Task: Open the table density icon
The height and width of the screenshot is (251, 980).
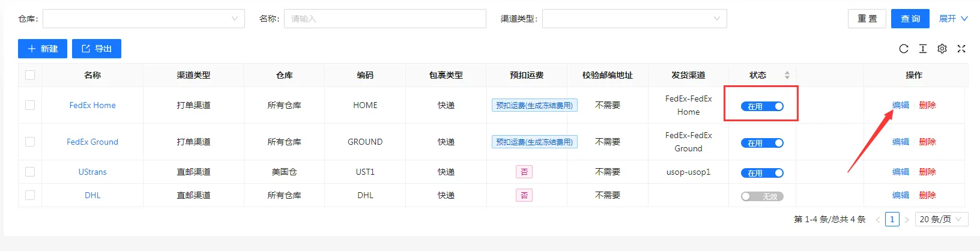Action: tap(923, 49)
